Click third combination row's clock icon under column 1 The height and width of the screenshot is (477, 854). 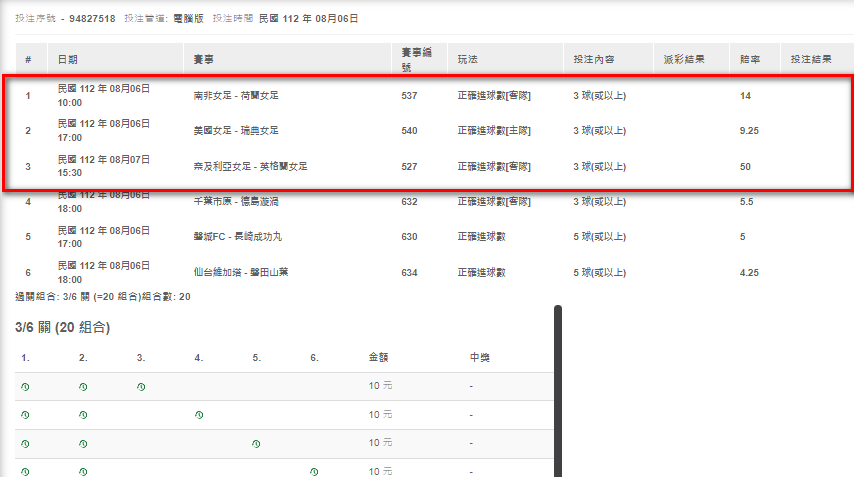click(x=24, y=443)
